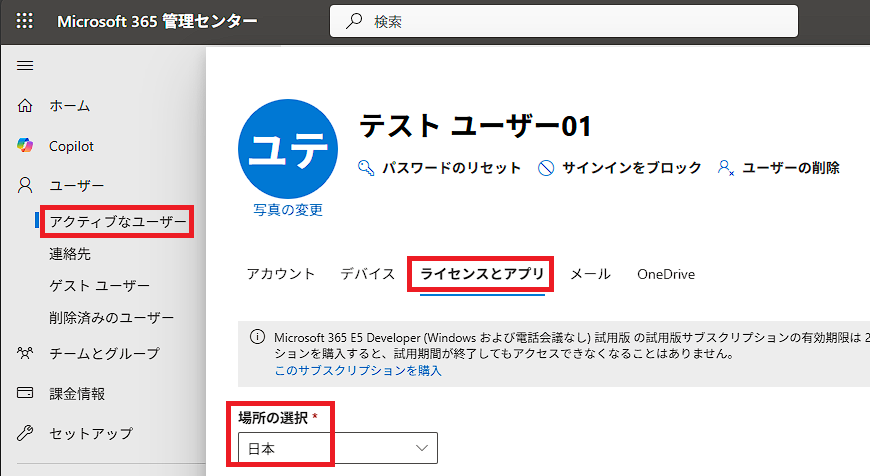Click the chevron of the 日本 location dropdown
870x476 pixels.
422,448
